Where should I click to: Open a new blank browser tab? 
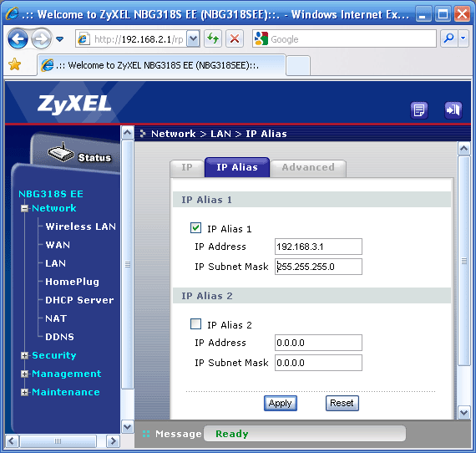(298, 66)
